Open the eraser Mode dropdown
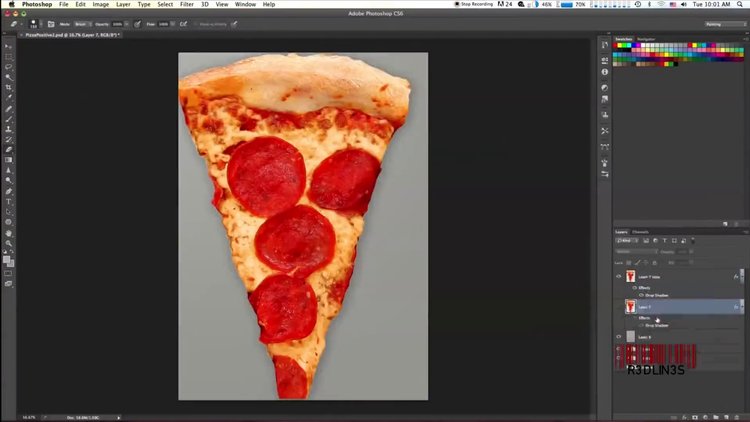 pos(82,24)
